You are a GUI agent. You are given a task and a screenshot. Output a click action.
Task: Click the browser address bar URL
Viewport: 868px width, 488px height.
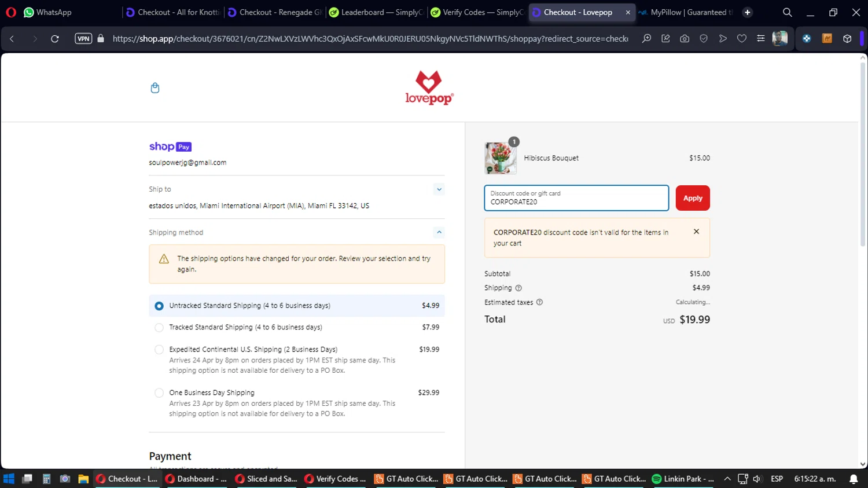(x=370, y=39)
